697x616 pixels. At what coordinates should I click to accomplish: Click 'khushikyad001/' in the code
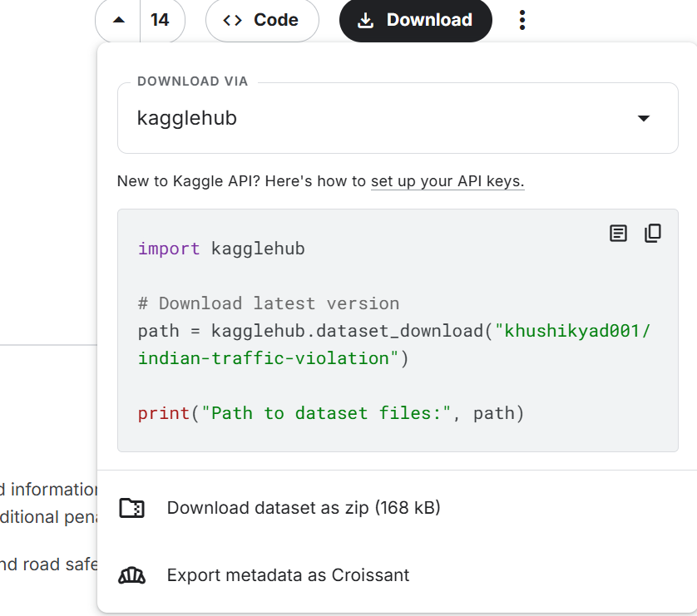(x=577, y=331)
